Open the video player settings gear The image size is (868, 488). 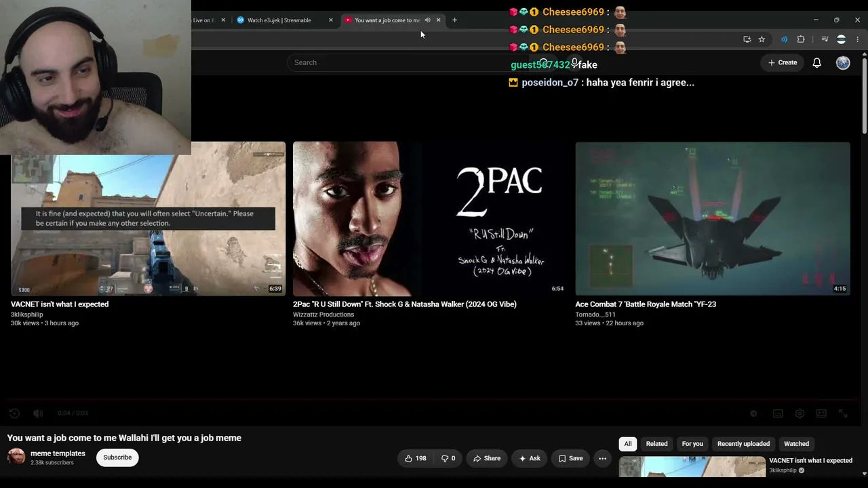pyautogui.click(x=800, y=413)
